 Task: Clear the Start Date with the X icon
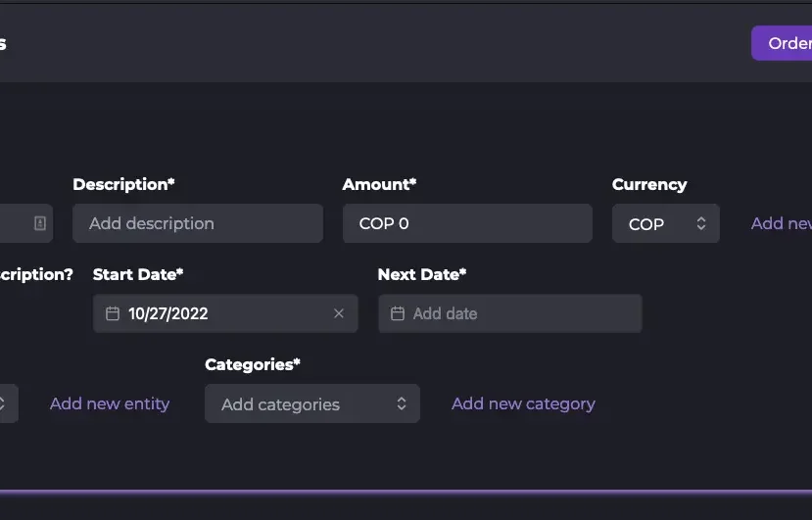339,313
